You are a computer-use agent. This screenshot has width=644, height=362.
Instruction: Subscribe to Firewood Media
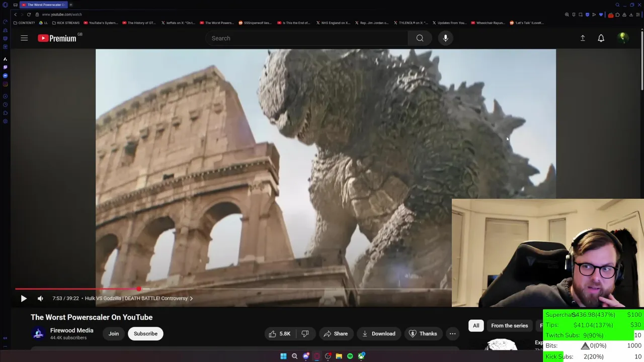(x=145, y=334)
